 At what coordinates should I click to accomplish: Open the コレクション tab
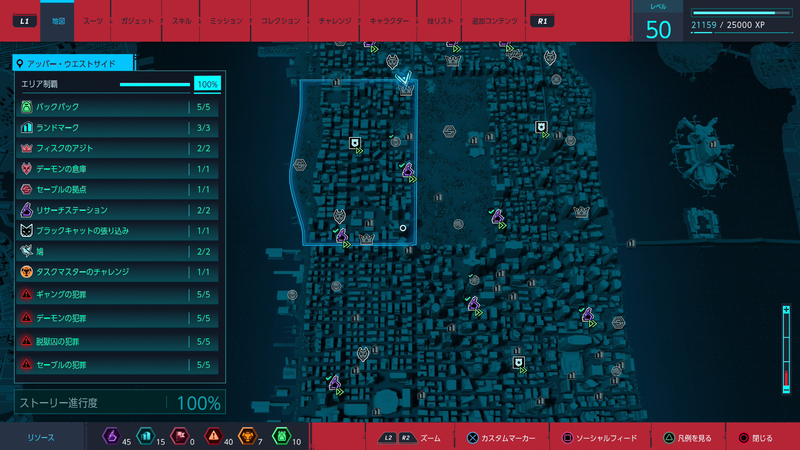tap(280, 21)
